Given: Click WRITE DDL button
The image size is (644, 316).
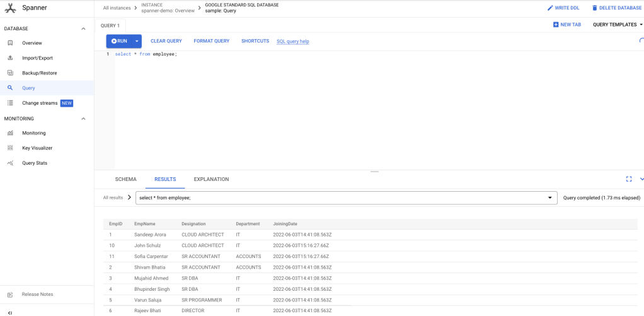Looking at the screenshot, I should click(x=563, y=8).
